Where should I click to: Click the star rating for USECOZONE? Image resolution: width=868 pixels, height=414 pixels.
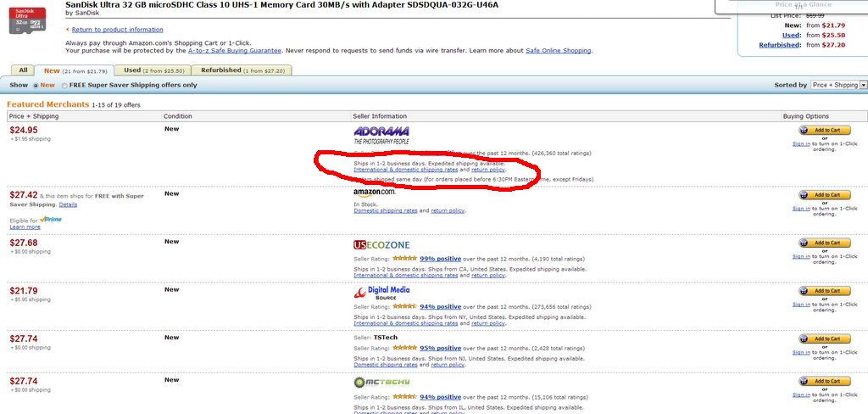(x=404, y=258)
